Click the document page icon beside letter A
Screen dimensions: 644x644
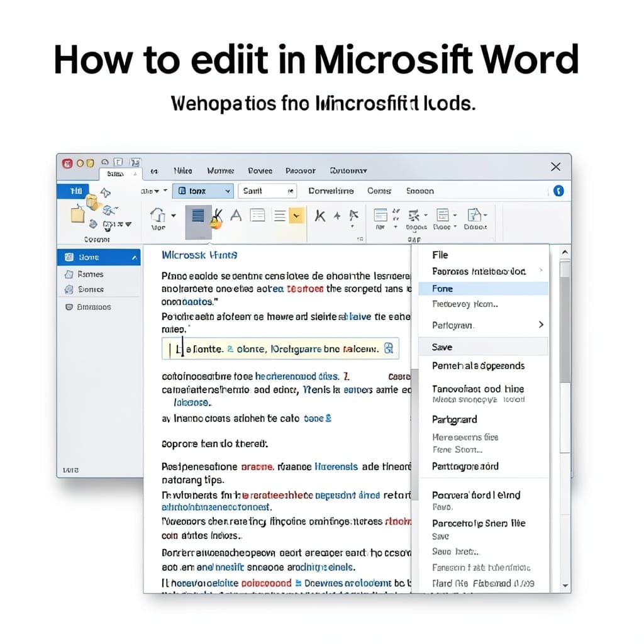[257, 215]
